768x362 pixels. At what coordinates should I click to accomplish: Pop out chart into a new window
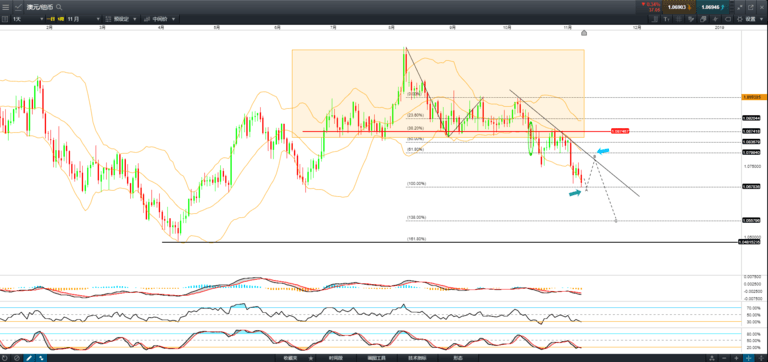[x=751, y=7]
